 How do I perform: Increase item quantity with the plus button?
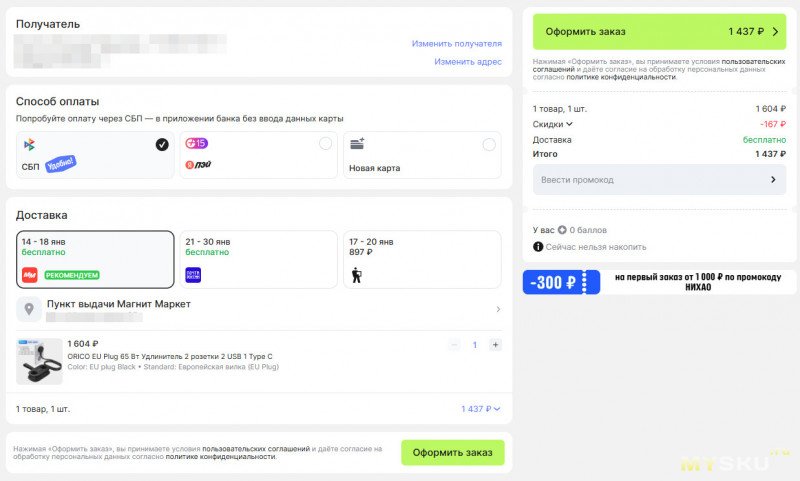tap(495, 345)
